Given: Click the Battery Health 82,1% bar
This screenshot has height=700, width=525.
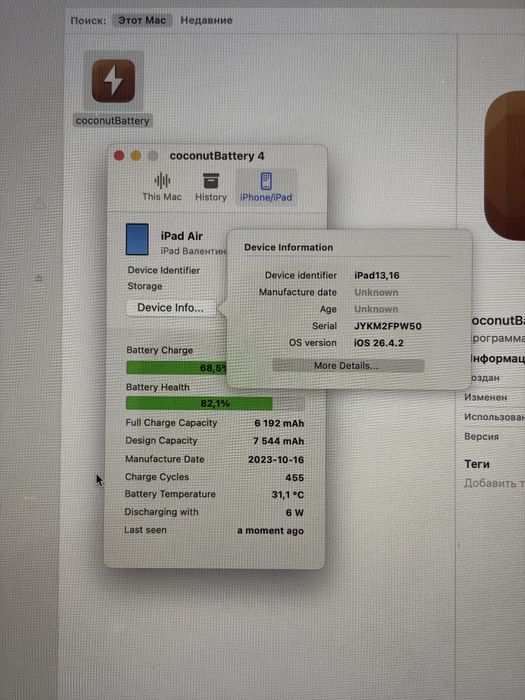Looking at the screenshot, I should [215, 404].
